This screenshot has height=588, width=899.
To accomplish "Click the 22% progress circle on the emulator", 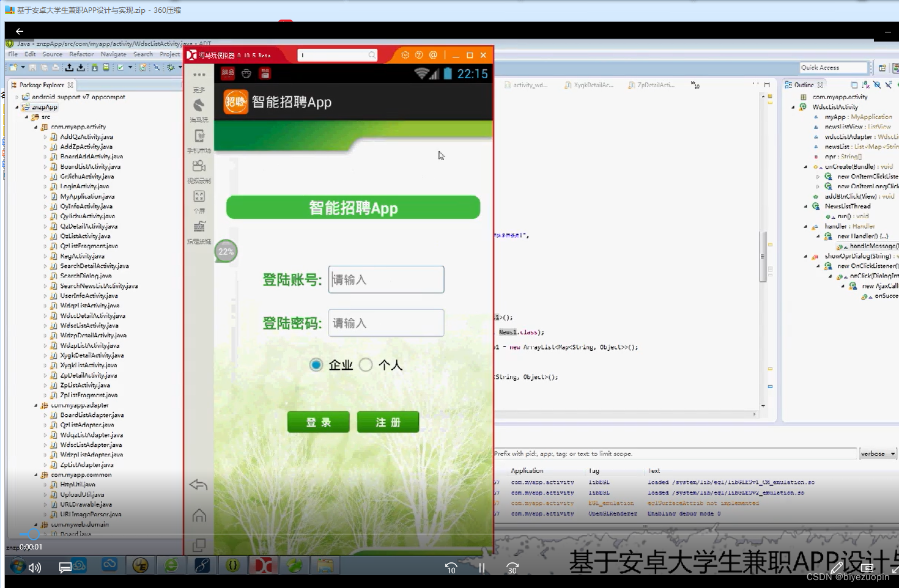I will pos(226,251).
